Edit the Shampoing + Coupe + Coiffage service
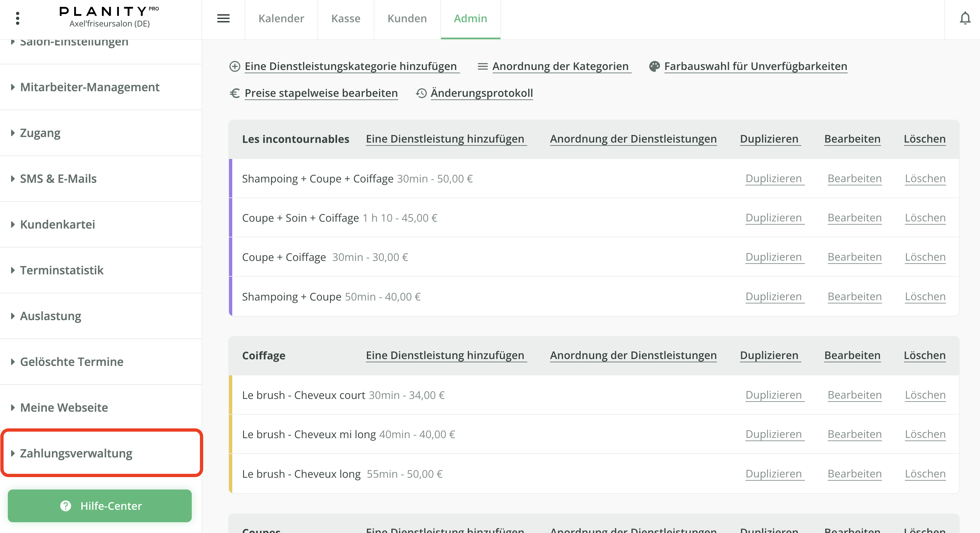The image size is (980, 533). (854, 178)
